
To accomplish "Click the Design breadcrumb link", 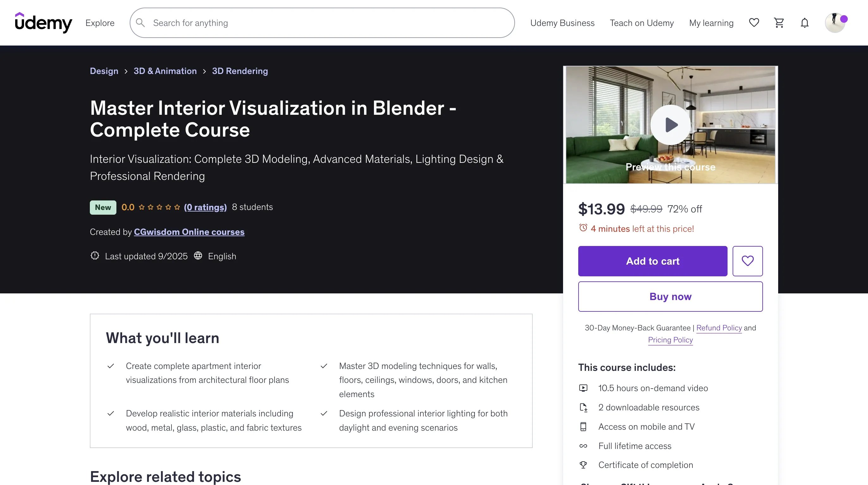I will 104,71.
